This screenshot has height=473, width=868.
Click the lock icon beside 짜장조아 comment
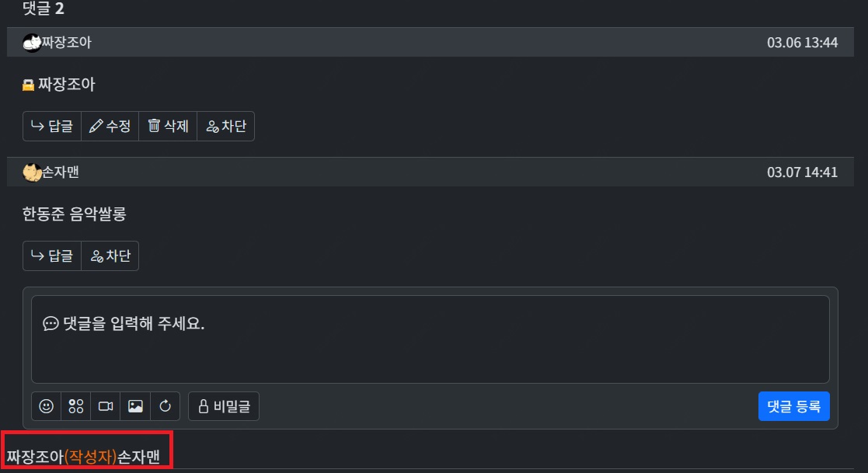pos(28,85)
